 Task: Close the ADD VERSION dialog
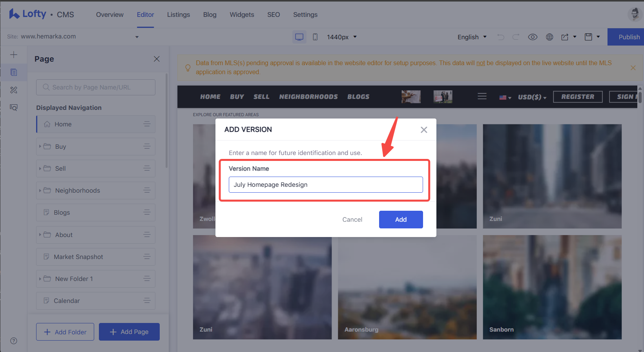pyautogui.click(x=424, y=130)
